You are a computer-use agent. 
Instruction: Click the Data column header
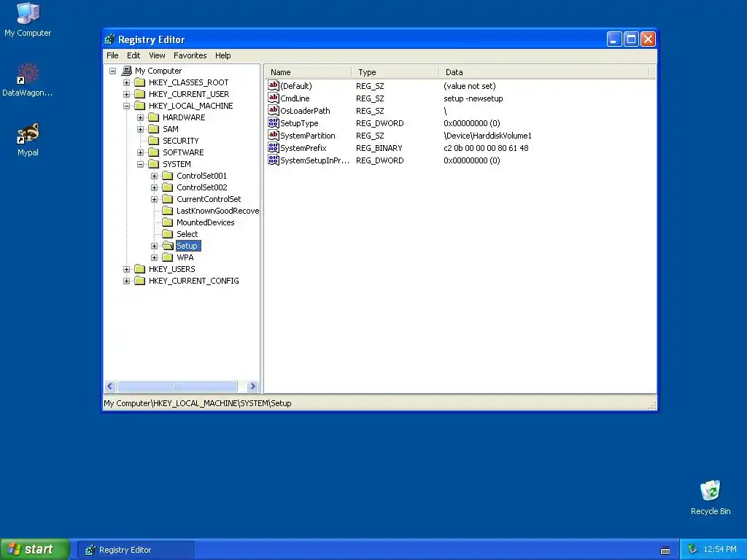click(544, 72)
